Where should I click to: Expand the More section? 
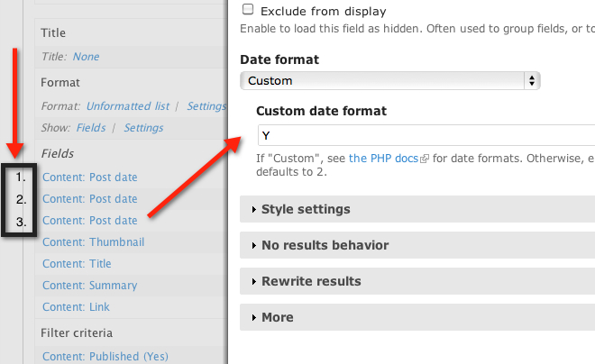click(277, 317)
